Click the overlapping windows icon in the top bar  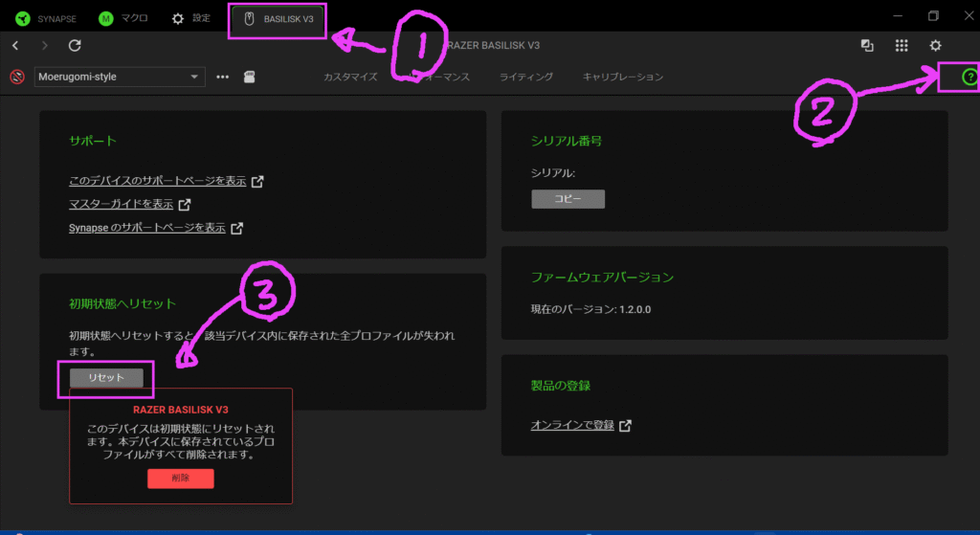[867, 45]
